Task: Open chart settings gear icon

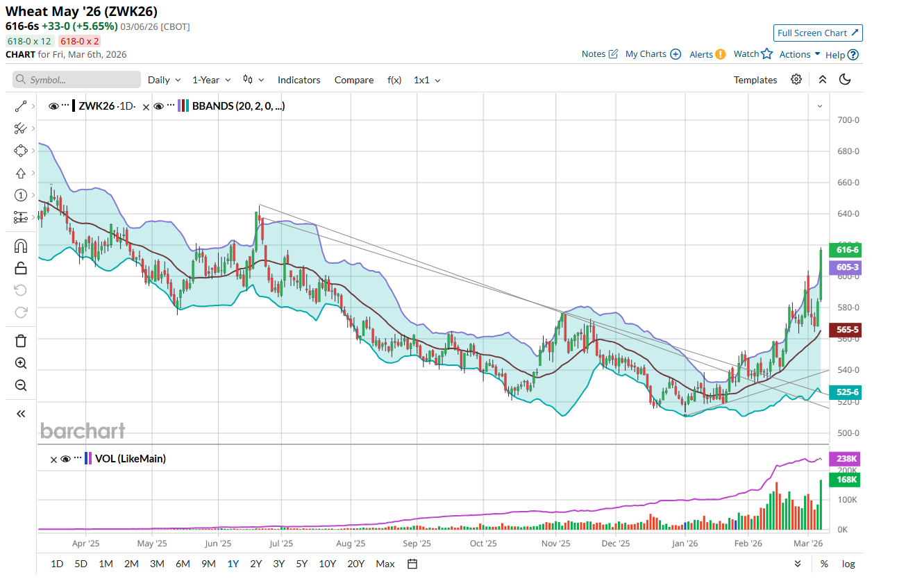Action: click(x=796, y=79)
